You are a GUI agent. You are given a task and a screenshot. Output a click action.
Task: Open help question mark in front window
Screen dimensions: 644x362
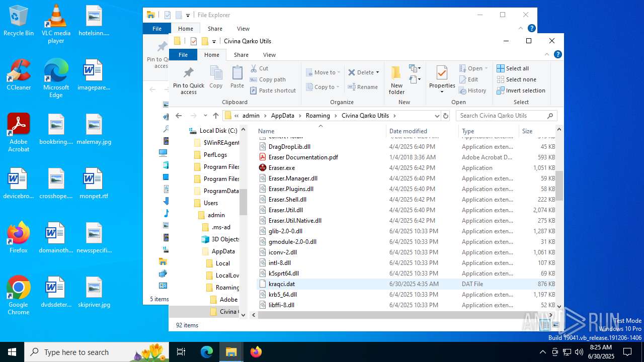coord(557,54)
